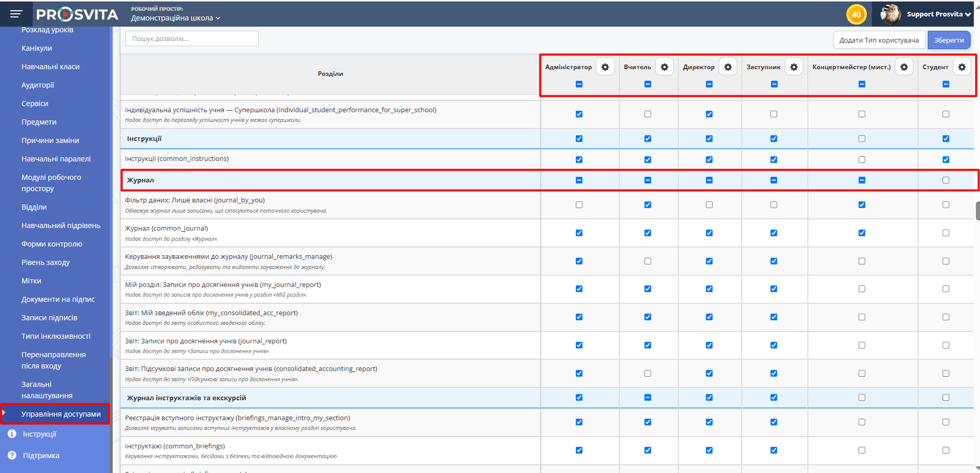Collapse the Інструкції section row
The width and height of the screenshot is (980, 473).
330,139
